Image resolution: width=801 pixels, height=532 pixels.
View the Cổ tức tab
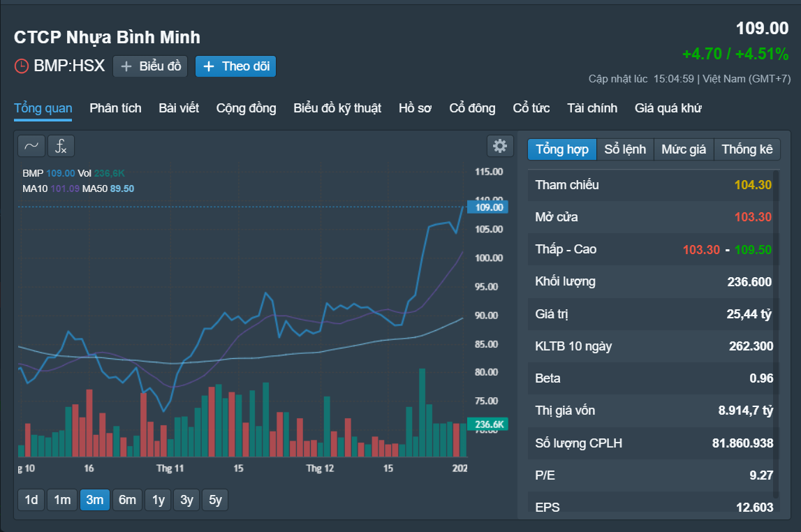[531, 108]
